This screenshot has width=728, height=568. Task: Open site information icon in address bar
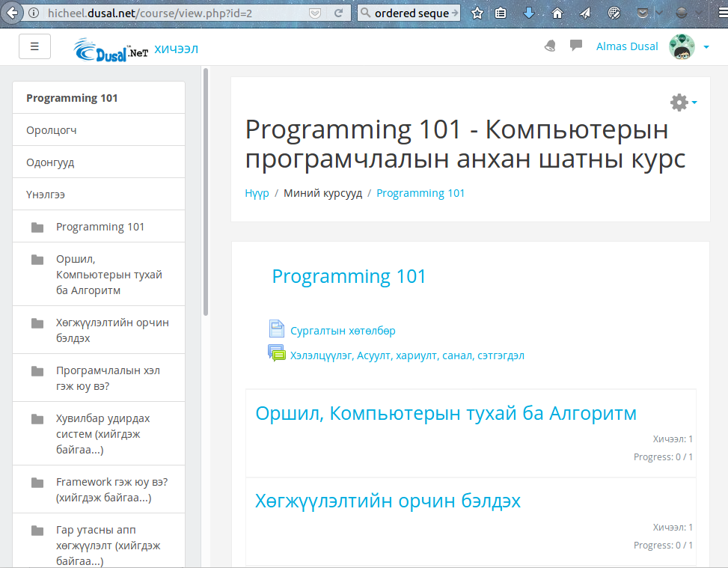[x=34, y=13]
